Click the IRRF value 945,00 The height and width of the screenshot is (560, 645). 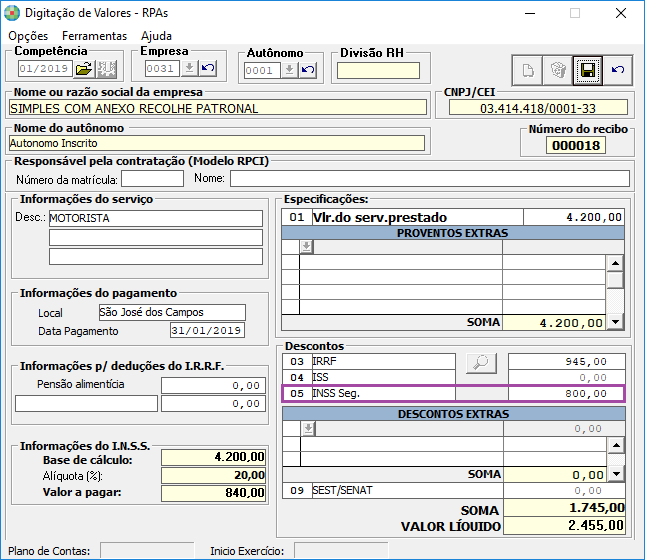[x=566, y=361]
